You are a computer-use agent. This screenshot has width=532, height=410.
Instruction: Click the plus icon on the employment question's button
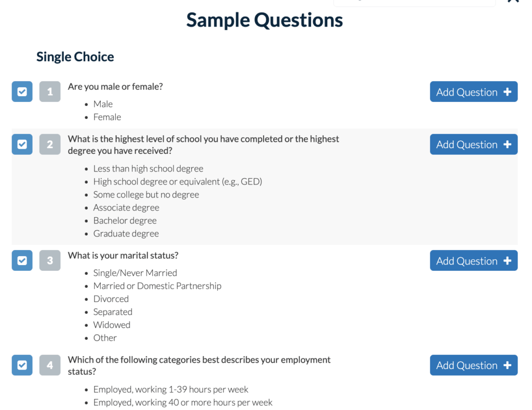507,365
